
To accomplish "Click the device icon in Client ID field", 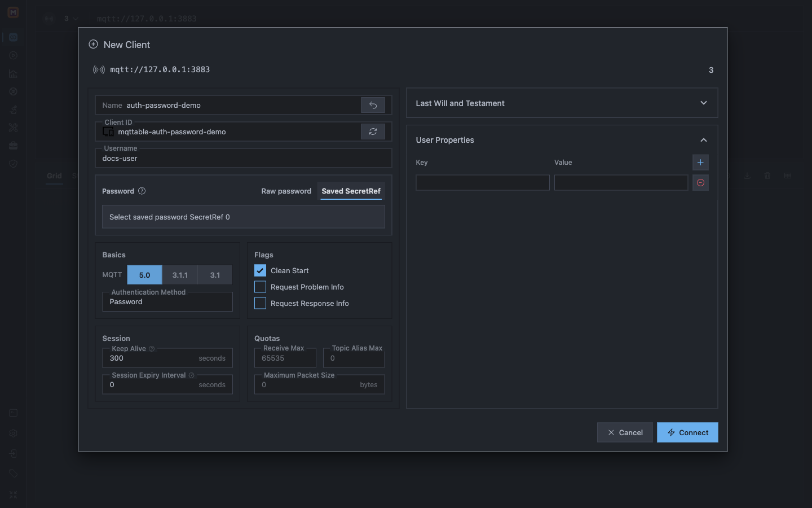I will click(108, 132).
